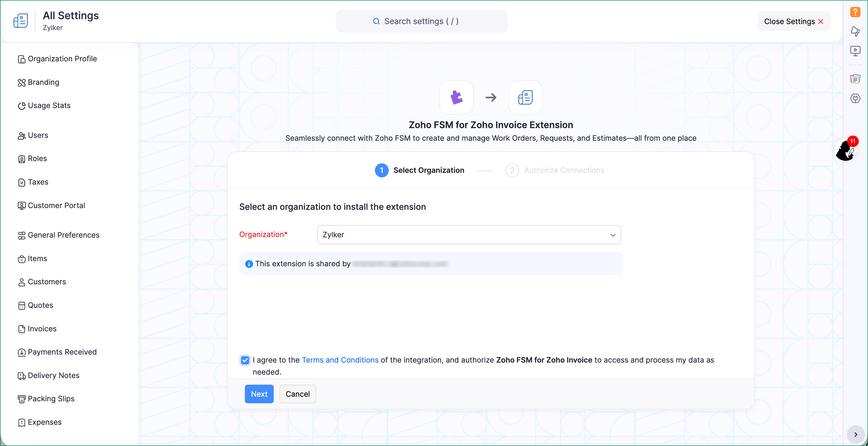
Task: Click the Select Organization step
Action: pyautogui.click(x=428, y=171)
